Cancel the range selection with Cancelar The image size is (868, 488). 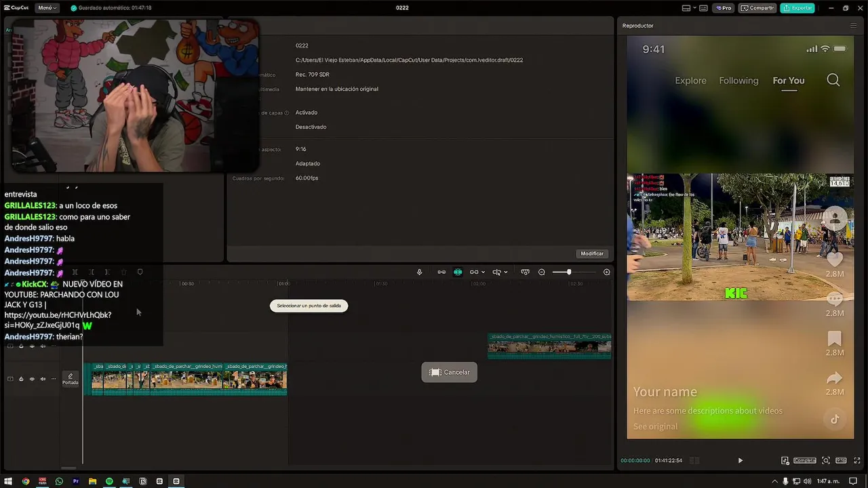pyautogui.click(x=450, y=372)
